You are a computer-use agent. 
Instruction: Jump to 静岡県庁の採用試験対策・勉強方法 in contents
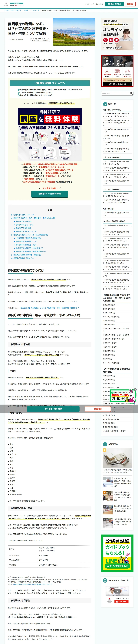tap(27, 255)
